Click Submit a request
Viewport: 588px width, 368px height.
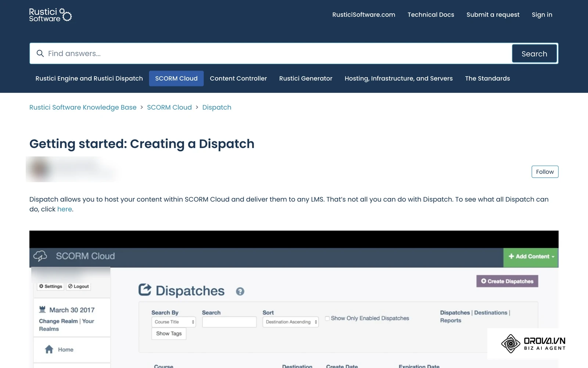coord(493,15)
